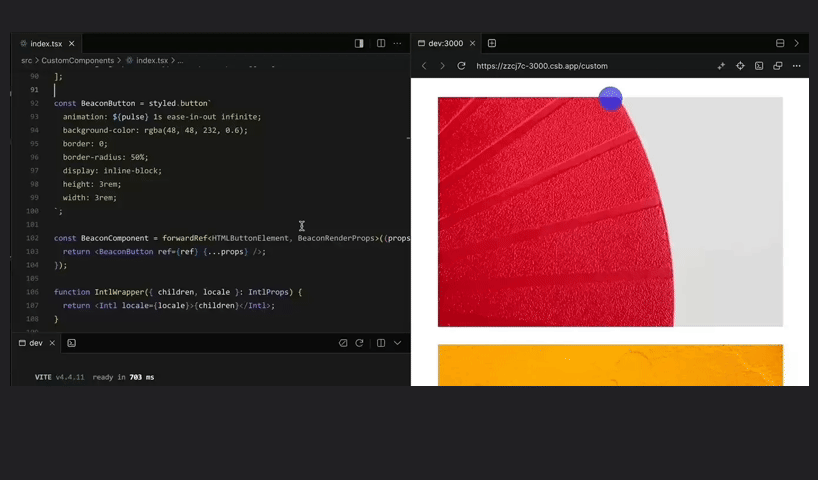
Task: Open preview more options ellipsis menu
Action: pyautogui.click(x=797, y=66)
